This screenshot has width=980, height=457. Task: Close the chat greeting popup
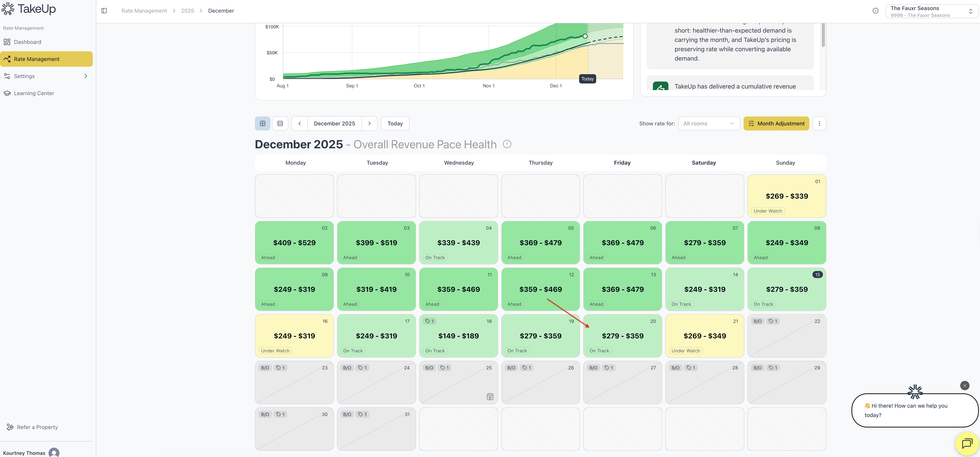[964, 386]
